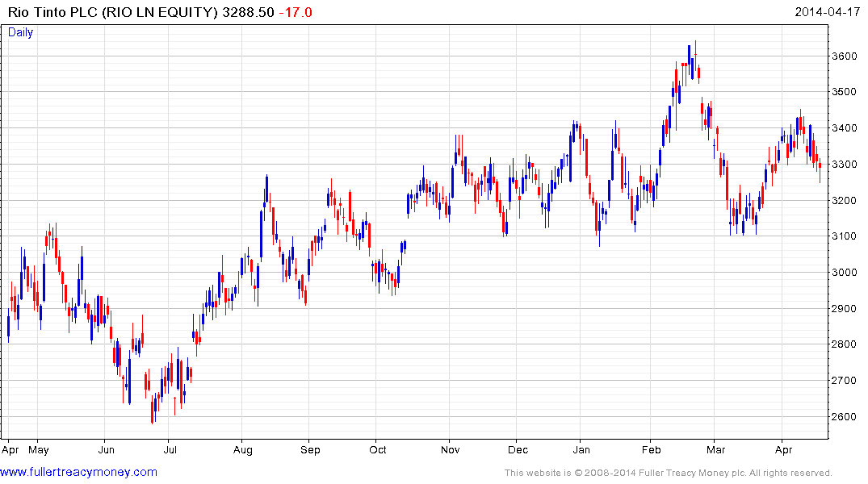Click the 3100 price axis label
The height and width of the screenshot is (484, 868).
coord(845,236)
